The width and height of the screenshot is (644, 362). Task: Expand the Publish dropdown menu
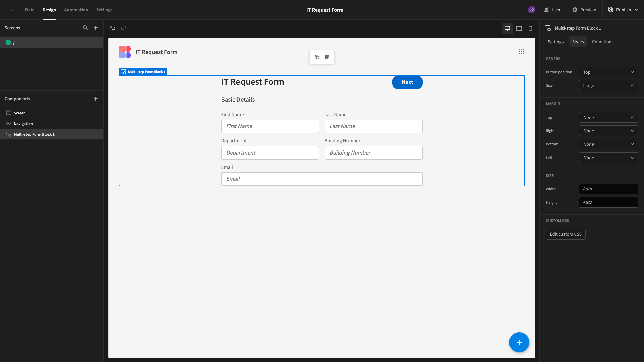(624, 10)
